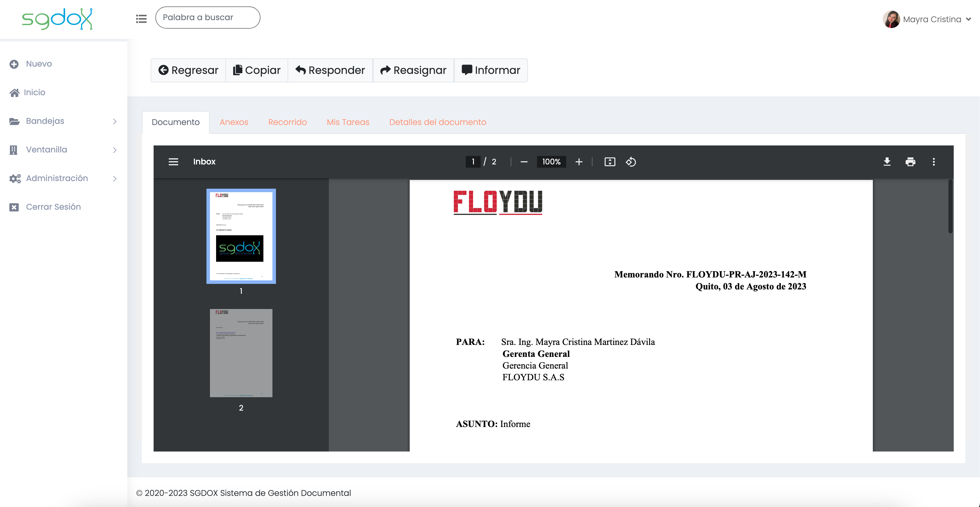Image resolution: width=980 pixels, height=507 pixels.
Task: Open PDF viewer more actions menu
Action: (x=934, y=162)
